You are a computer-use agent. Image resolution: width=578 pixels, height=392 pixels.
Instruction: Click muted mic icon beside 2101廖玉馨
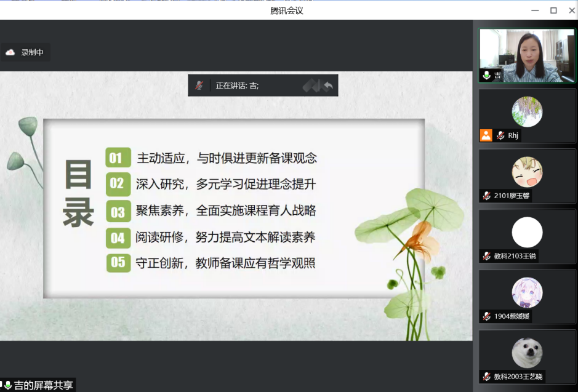487,196
